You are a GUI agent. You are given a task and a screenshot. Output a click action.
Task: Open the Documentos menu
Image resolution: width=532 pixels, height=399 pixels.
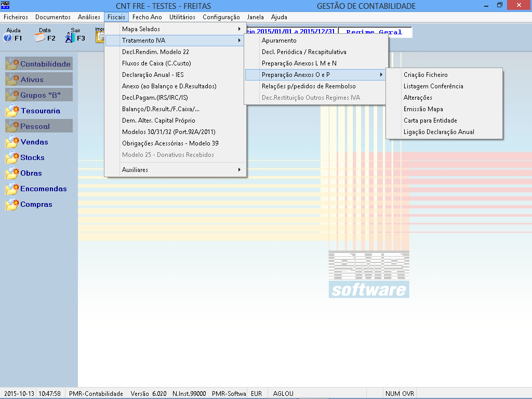pos(53,17)
